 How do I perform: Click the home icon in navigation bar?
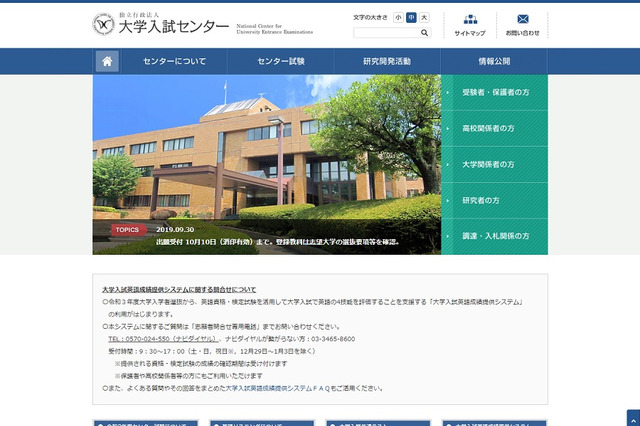[x=107, y=61]
